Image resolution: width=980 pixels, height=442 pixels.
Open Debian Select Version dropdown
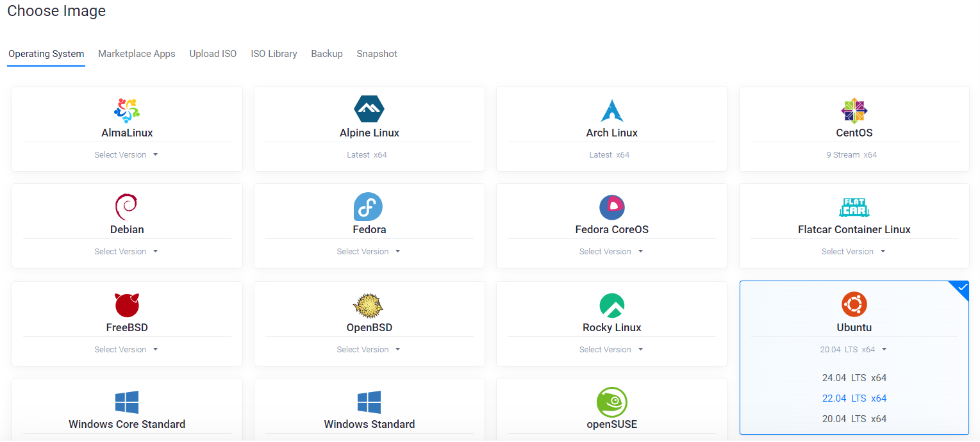point(126,252)
